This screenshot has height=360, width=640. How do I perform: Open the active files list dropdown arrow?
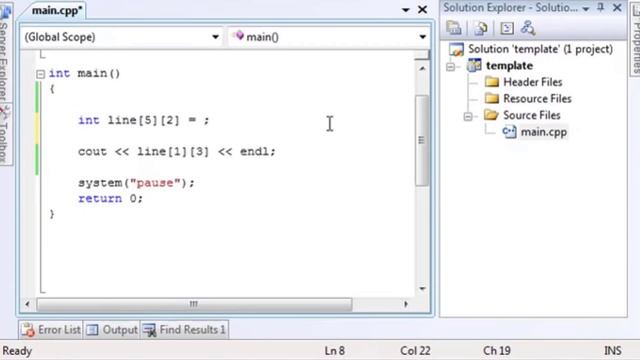tap(405, 10)
